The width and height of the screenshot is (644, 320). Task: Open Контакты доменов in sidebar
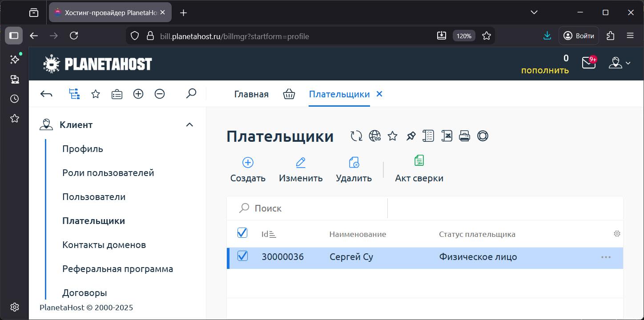click(x=104, y=245)
